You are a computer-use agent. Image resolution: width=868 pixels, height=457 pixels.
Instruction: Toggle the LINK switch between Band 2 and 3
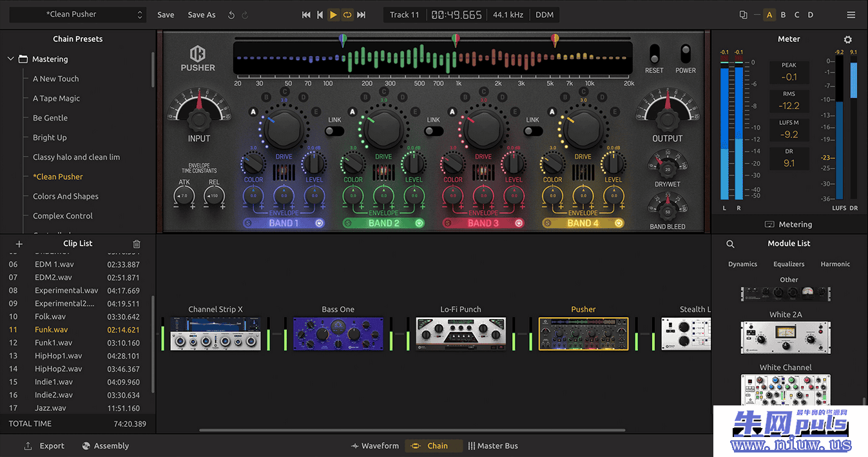tap(434, 131)
